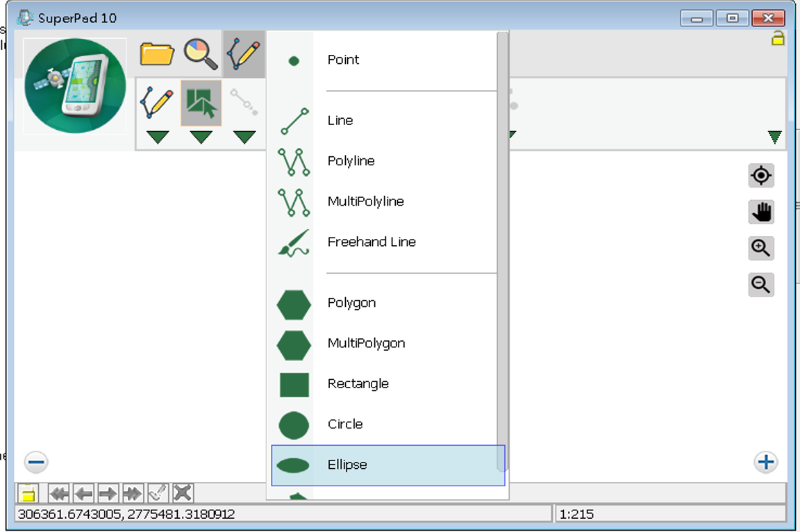The height and width of the screenshot is (532, 800).
Task: Toggle the yellow padlock at top right
Action: (x=778, y=39)
